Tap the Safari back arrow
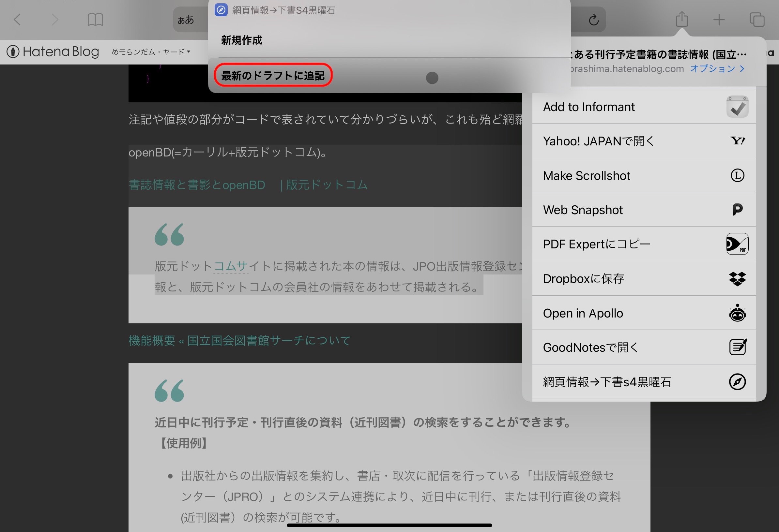This screenshot has width=779, height=532. tap(17, 20)
